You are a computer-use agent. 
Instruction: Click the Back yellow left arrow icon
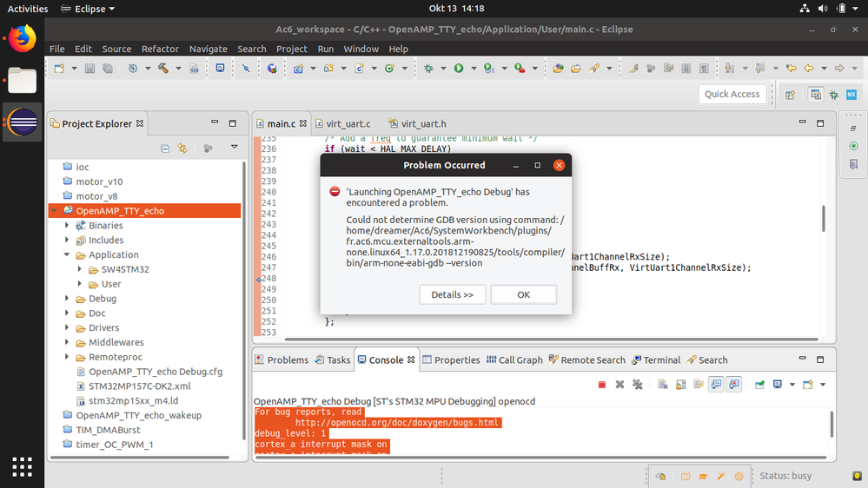pyautogui.click(x=809, y=68)
